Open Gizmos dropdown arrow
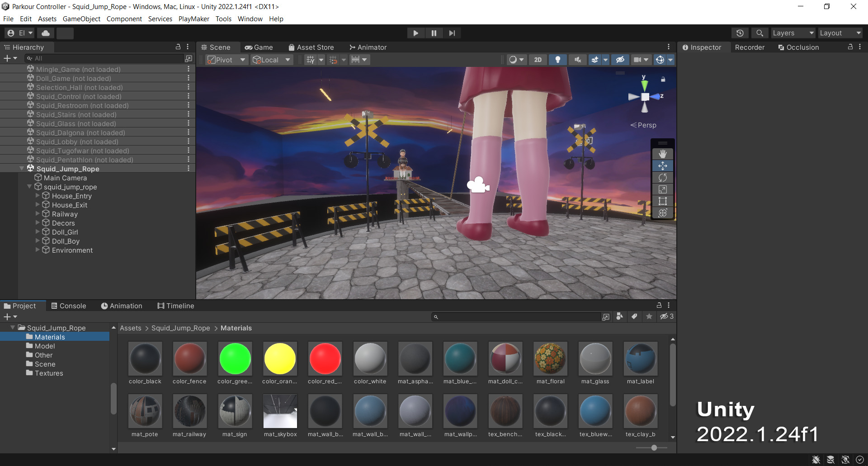 point(670,60)
